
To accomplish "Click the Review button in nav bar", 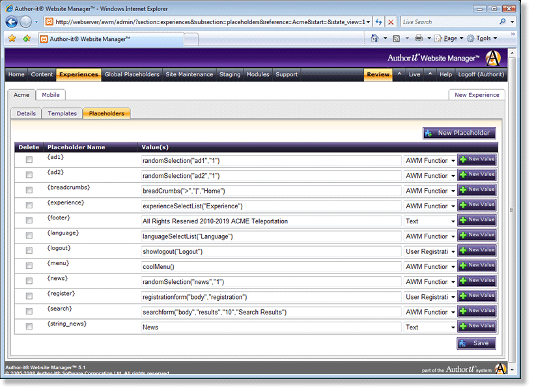I will click(x=378, y=74).
